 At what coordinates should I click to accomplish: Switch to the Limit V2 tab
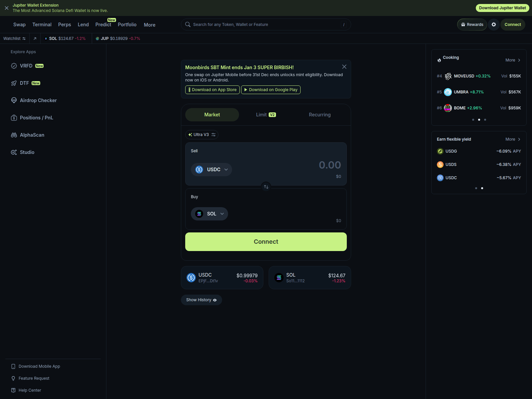[x=266, y=115]
